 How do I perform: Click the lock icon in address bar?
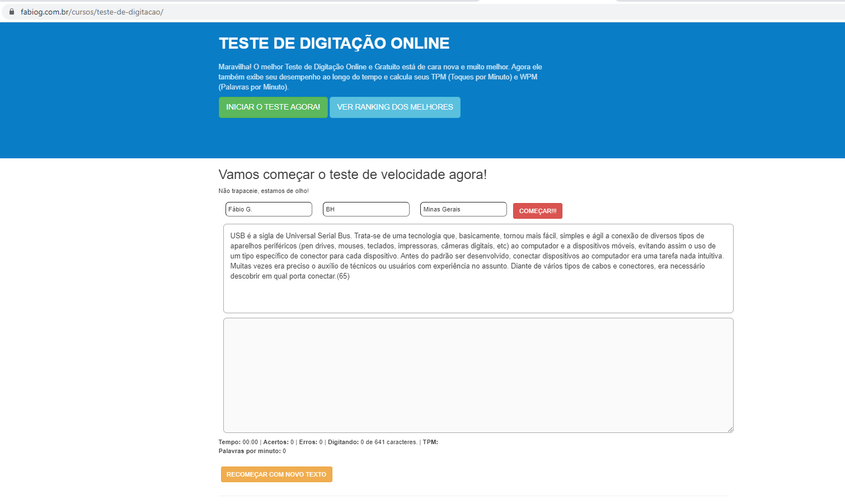point(11,12)
